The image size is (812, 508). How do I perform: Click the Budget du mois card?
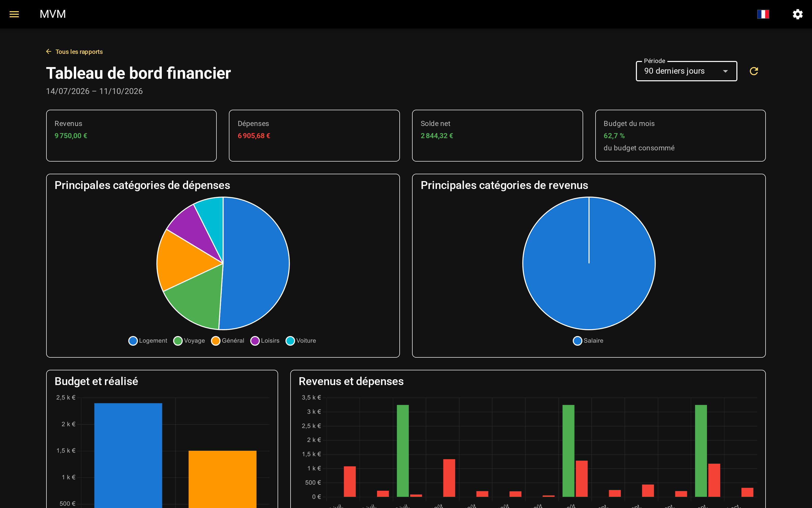tap(680, 135)
